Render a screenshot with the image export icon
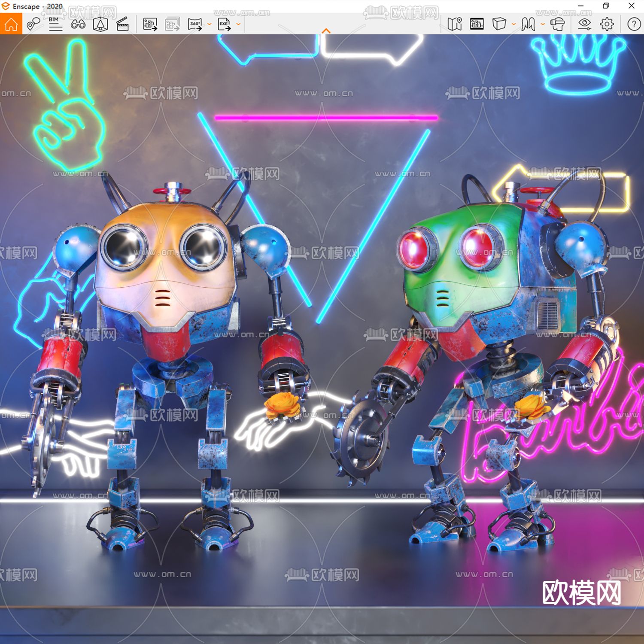 [x=150, y=25]
